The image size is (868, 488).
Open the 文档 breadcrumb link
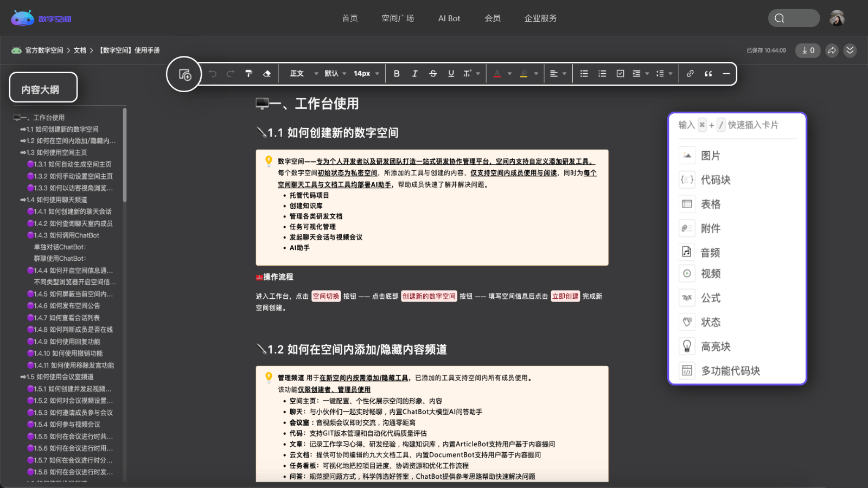pyautogui.click(x=79, y=50)
